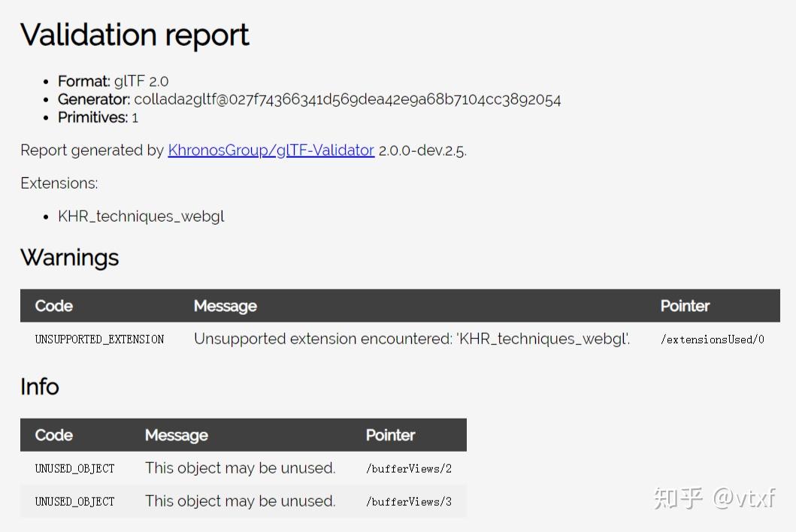Screen dimensions: 796x532
Task: Click Message header in Info table
Action: pos(177,435)
